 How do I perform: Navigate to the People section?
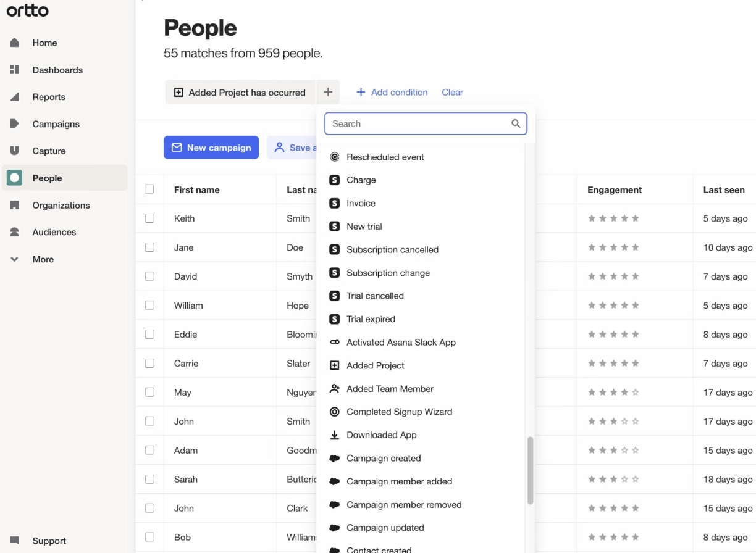click(x=46, y=178)
